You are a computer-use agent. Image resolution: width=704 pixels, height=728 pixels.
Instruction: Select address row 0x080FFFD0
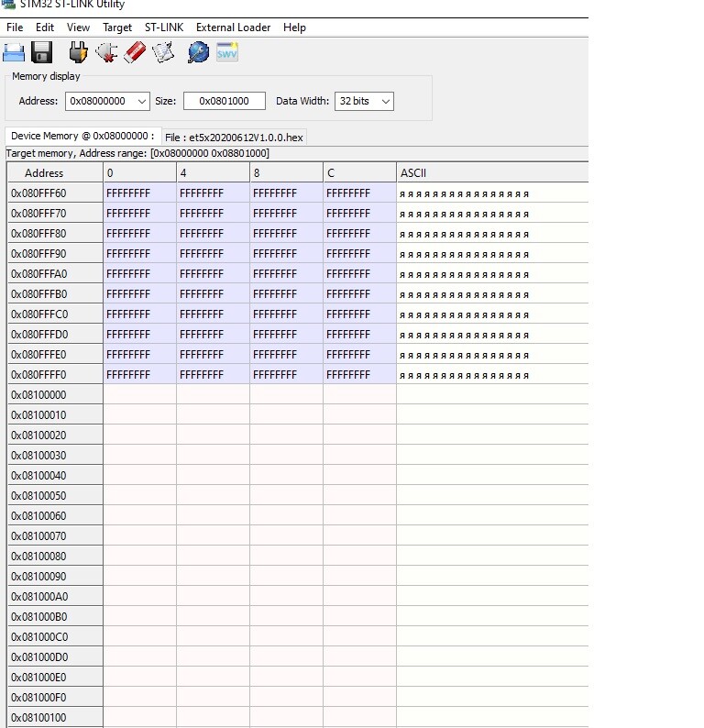[x=55, y=335]
